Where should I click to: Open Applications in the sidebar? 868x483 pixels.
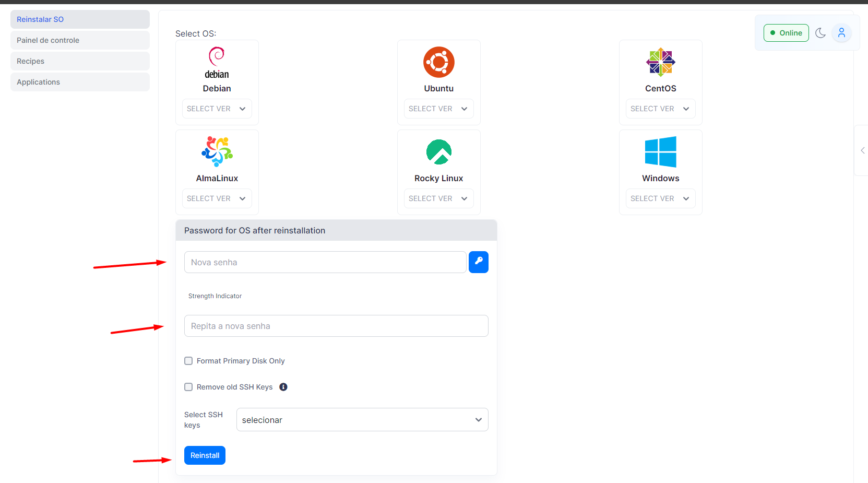click(80, 82)
